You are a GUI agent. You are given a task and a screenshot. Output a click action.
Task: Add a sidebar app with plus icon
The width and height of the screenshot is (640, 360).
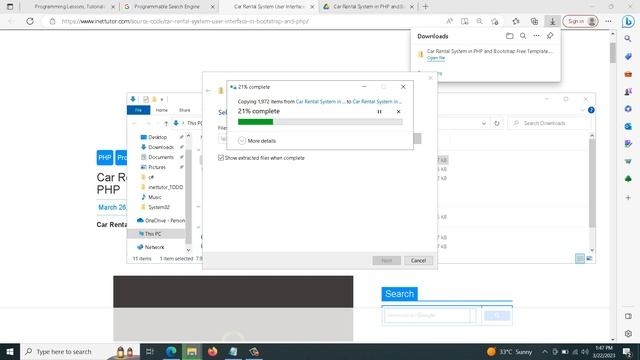click(628, 198)
